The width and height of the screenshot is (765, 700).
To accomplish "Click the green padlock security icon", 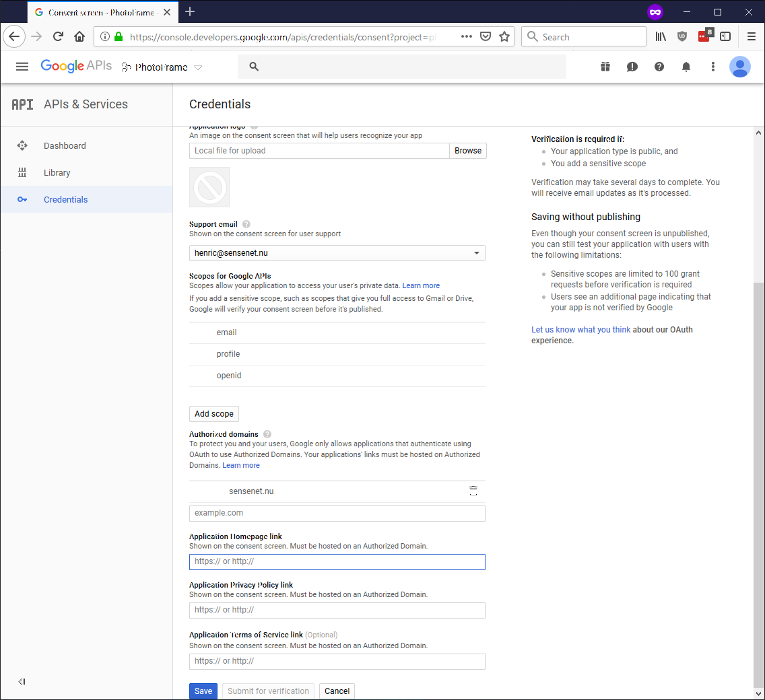I will coord(119,36).
